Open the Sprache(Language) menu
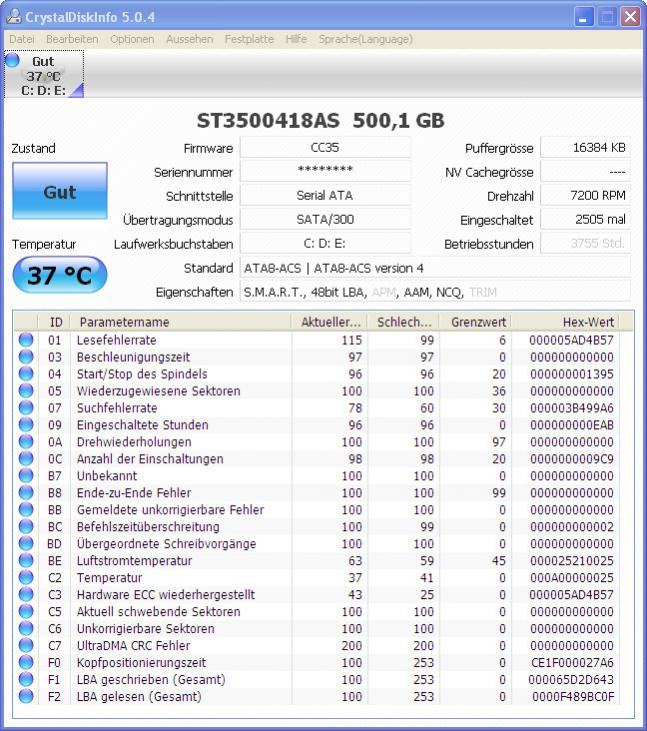Viewport: 647px width, 731px height. tap(366, 39)
